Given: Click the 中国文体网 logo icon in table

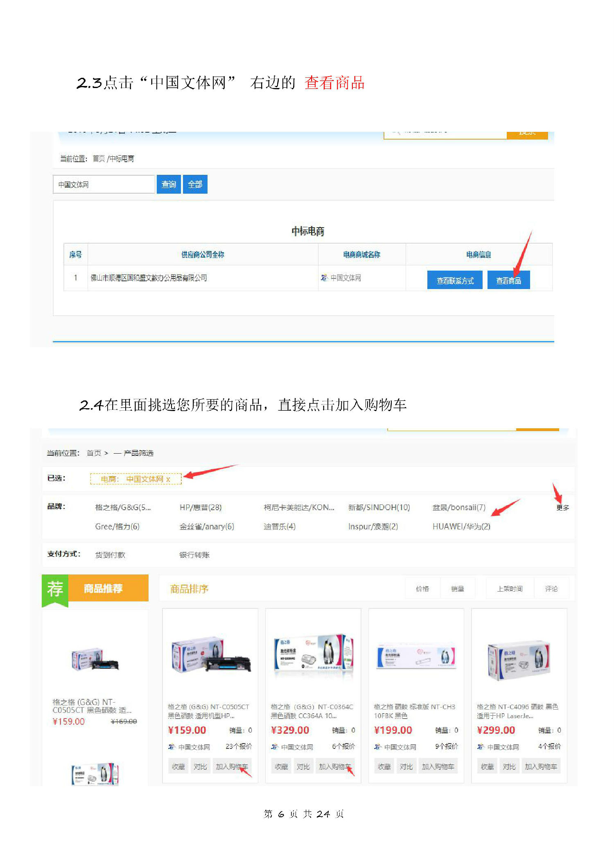Looking at the screenshot, I should click(x=324, y=278).
